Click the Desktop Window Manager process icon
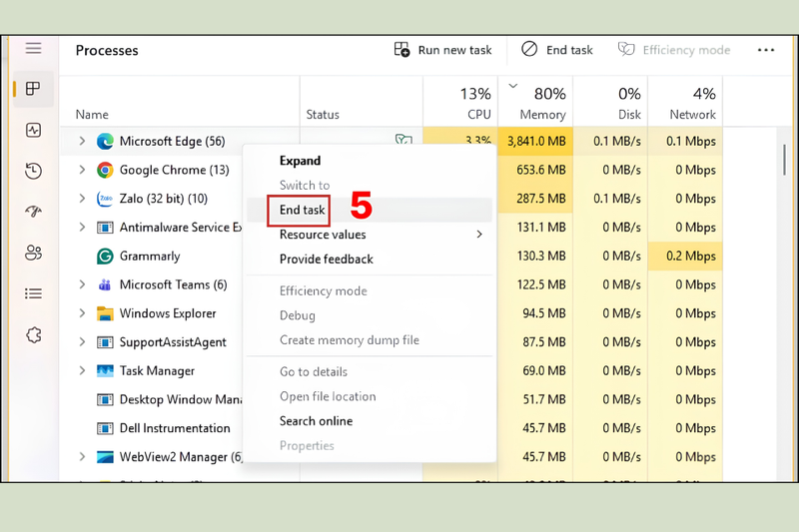The height and width of the screenshot is (532, 799). 105,399
